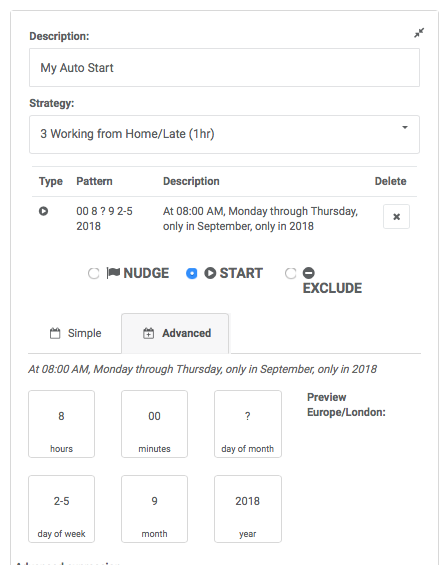Click the NUDGE flag icon
This screenshot has width=447, height=575.
tap(113, 273)
